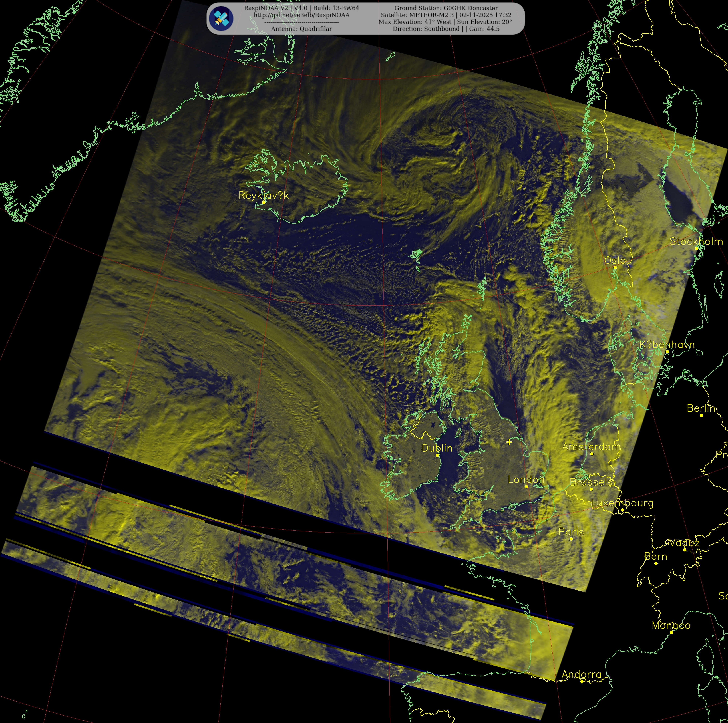Click the Dublin city dot marker

(437, 455)
